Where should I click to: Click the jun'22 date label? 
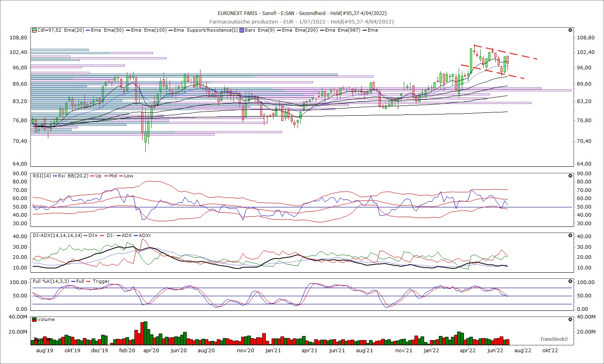pos(495,351)
